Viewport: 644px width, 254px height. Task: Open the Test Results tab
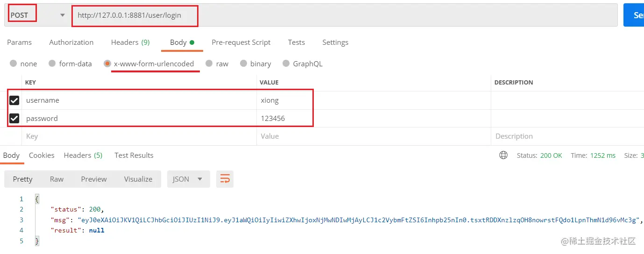point(134,155)
